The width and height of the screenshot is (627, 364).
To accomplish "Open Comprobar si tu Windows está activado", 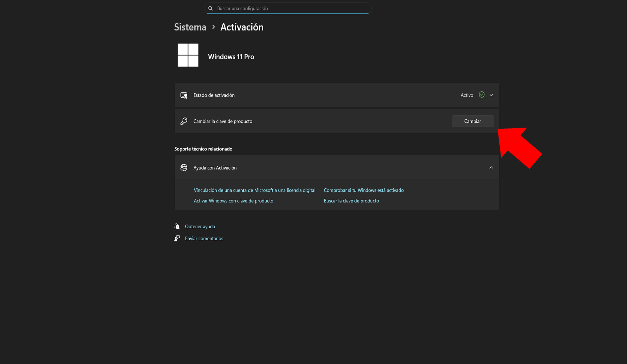I will pyautogui.click(x=363, y=190).
